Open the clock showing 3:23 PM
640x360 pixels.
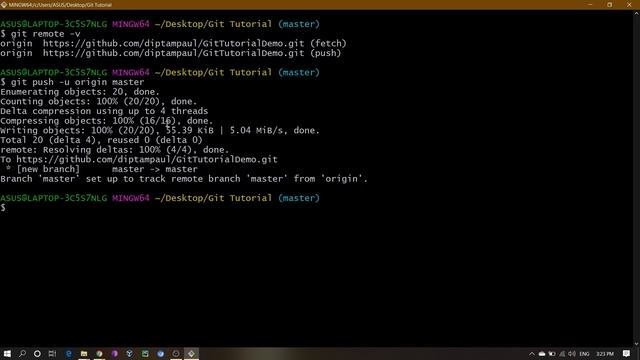click(x=605, y=354)
